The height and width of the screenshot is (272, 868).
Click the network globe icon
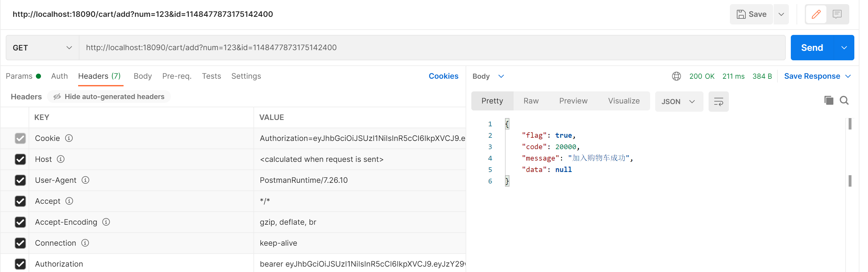pyautogui.click(x=676, y=76)
